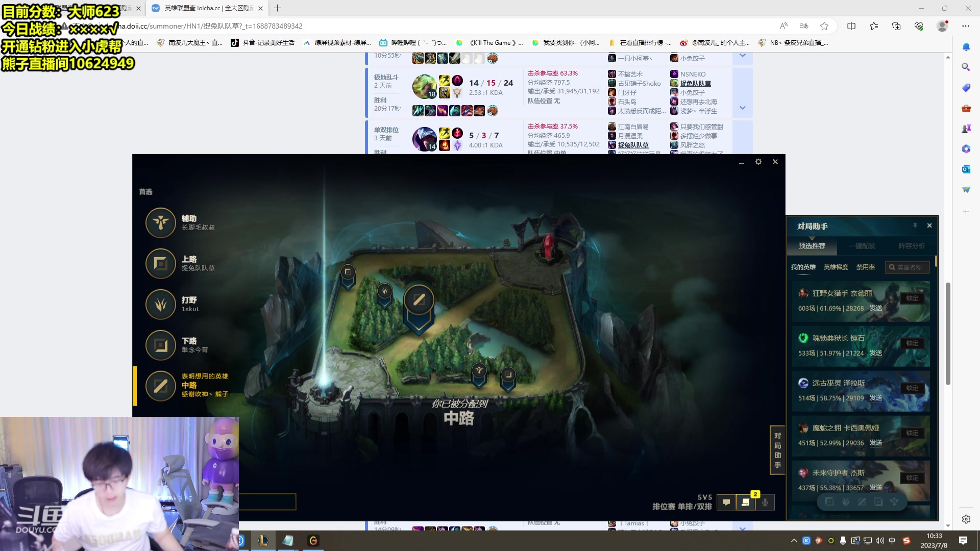Lock in 魂锁典狱长 锤石
Screen dimensions: 980x551
coord(912,343)
